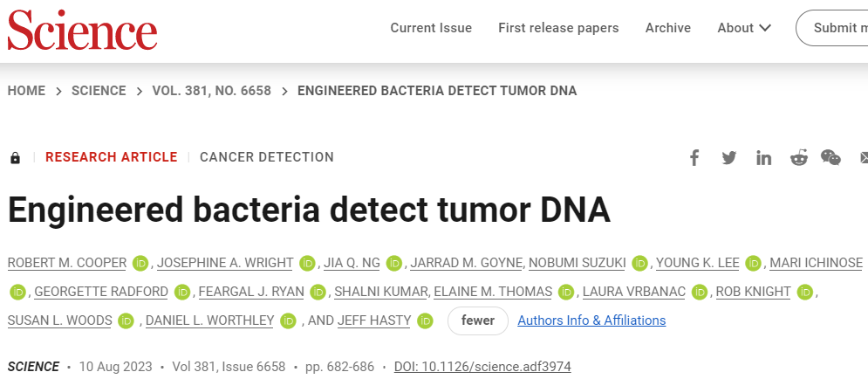Open the Archive menu item

pos(668,28)
